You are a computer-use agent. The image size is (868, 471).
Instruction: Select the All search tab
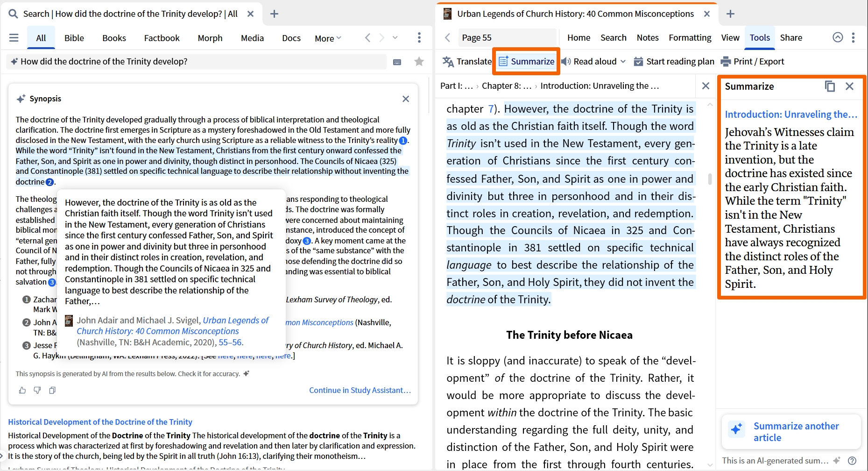[41, 38]
